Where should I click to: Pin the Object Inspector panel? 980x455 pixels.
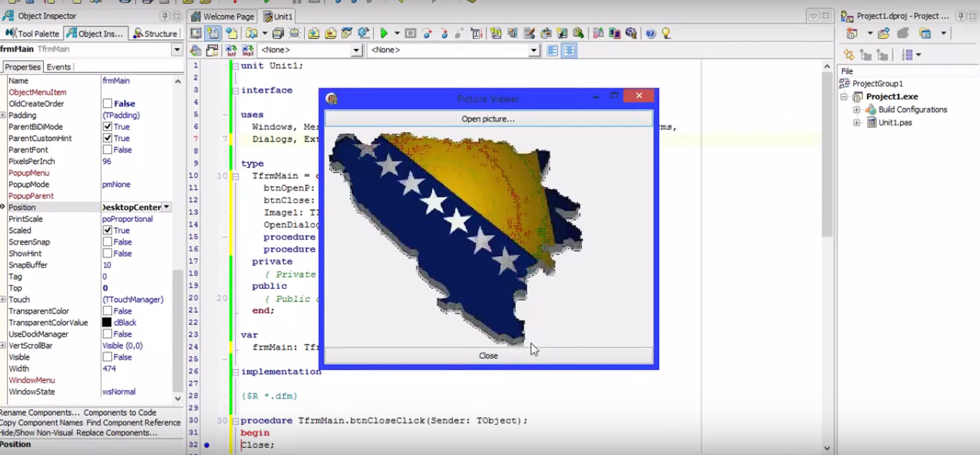[165, 16]
